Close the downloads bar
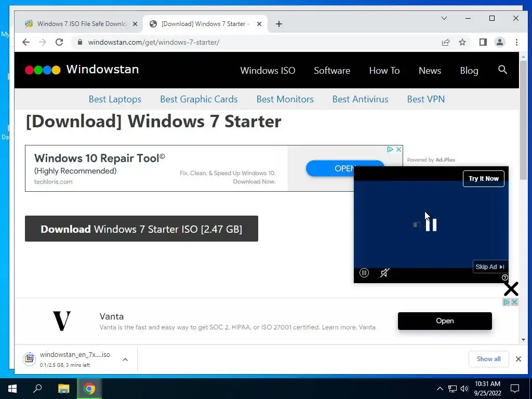 (518, 359)
